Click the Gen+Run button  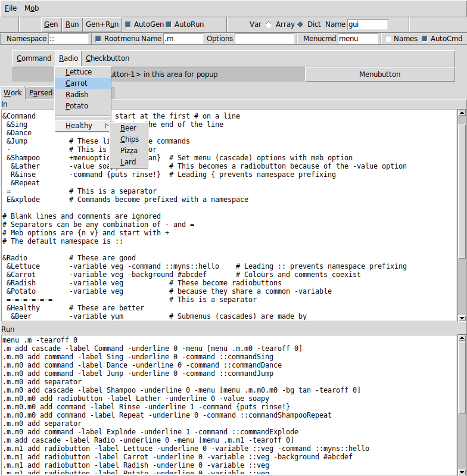point(102,24)
